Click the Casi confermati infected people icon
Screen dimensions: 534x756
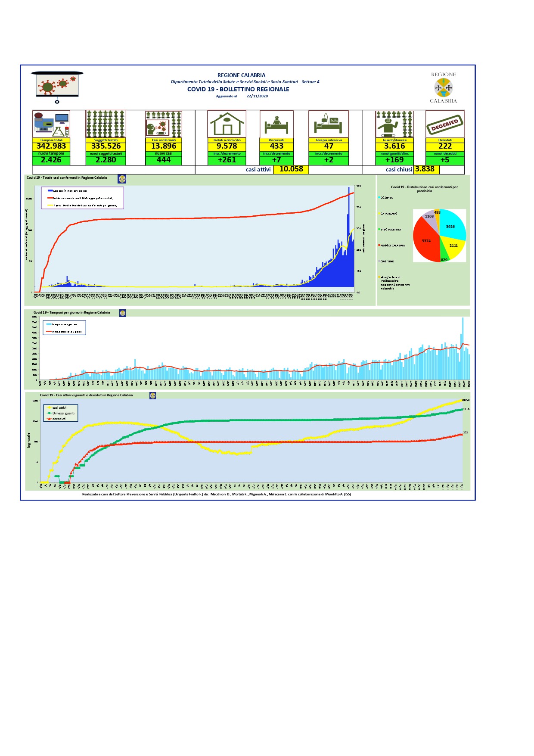coord(164,124)
